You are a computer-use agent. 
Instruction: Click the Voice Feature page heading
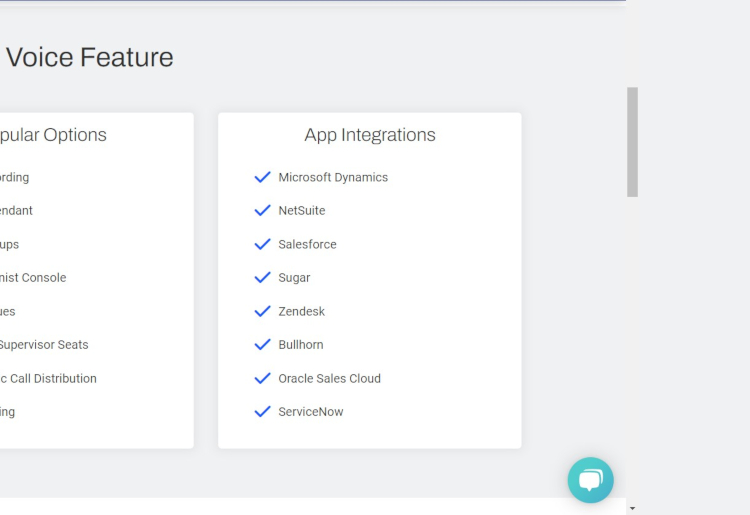tap(89, 57)
